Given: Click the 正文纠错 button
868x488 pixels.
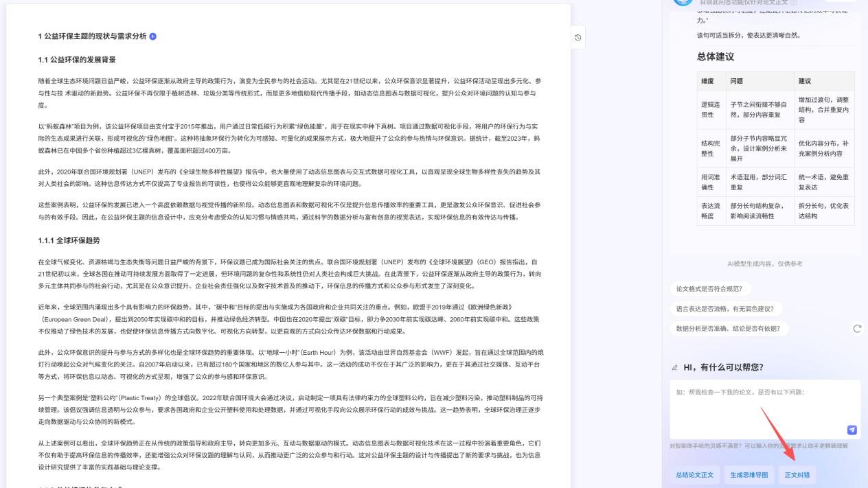Looking at the screenshot, I should click(x=797, y=475).
